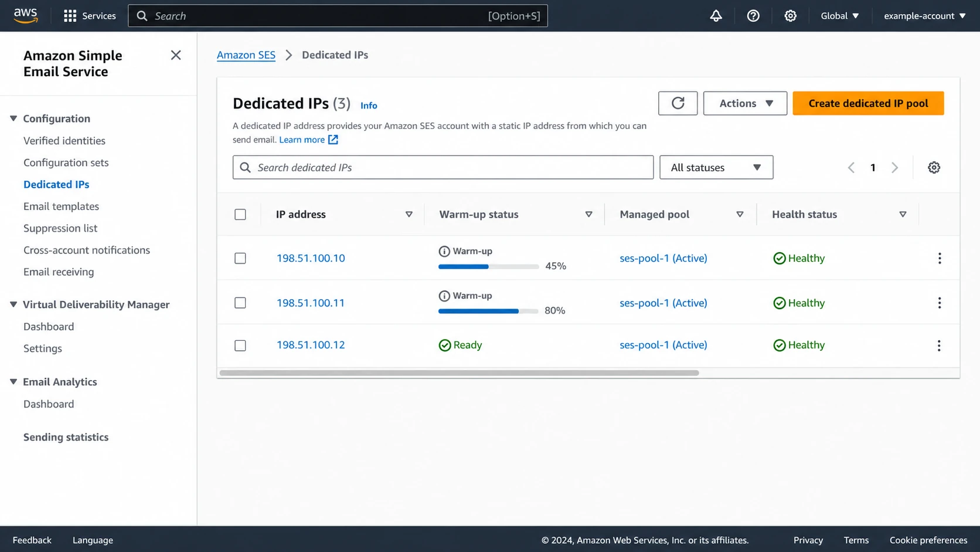Open row actions for 198.51.100.11
This screenshot has height=552, width=980.
tap(939, 303)
